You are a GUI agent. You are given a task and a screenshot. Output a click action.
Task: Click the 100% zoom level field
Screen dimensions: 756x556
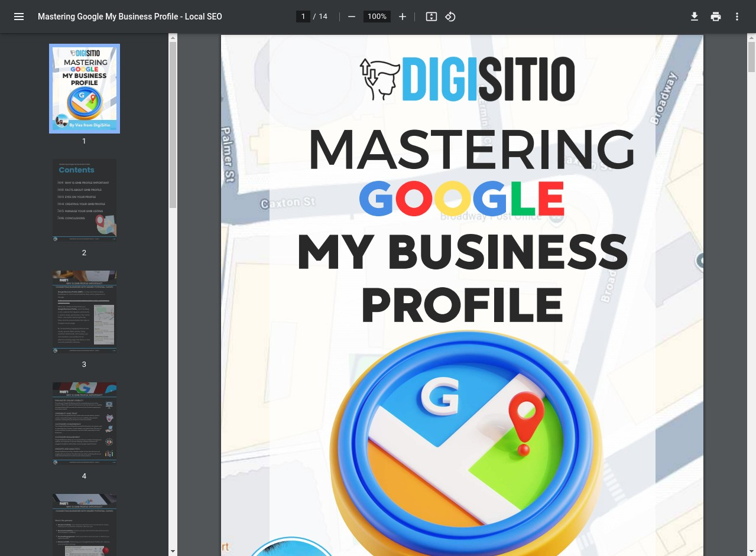377,17
